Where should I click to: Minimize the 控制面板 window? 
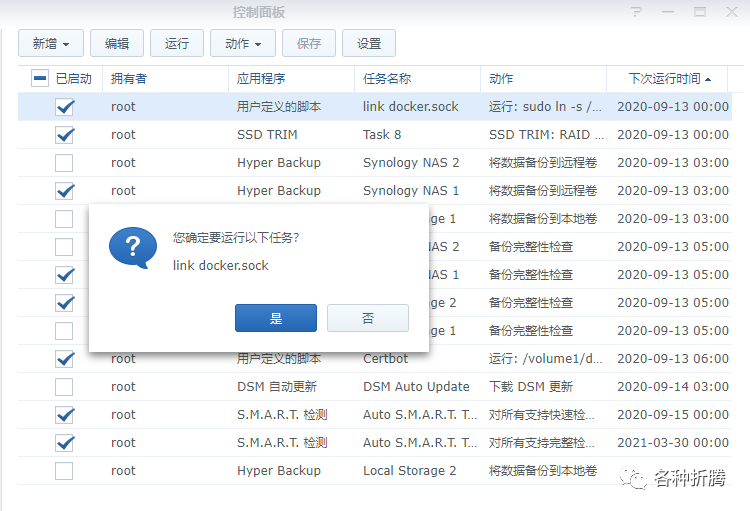667,12
